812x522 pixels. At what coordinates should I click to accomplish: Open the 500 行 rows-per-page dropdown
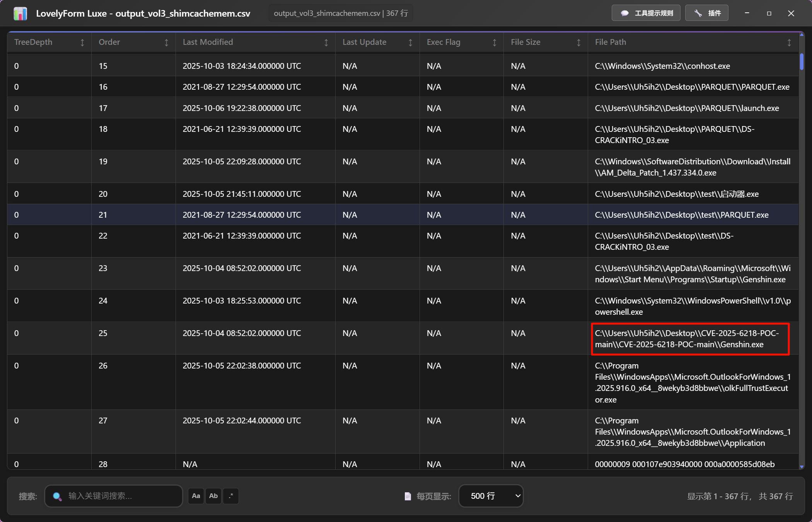click(x=491, y=496)
